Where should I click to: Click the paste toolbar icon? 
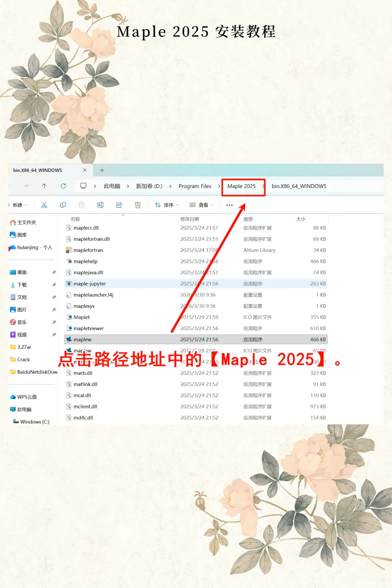(82, 205)
